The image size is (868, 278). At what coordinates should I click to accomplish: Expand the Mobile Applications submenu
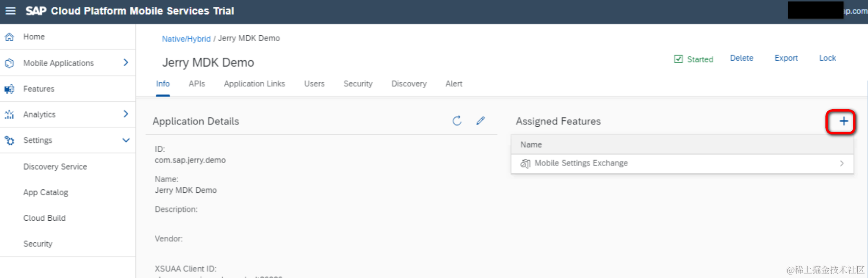[x=126, y=63]
